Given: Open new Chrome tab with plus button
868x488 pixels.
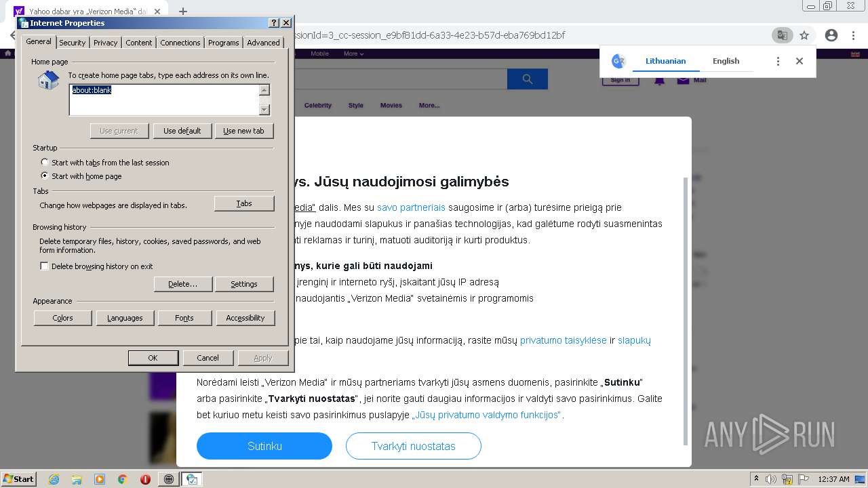Looking at the screenshot, I should (183, 12).
